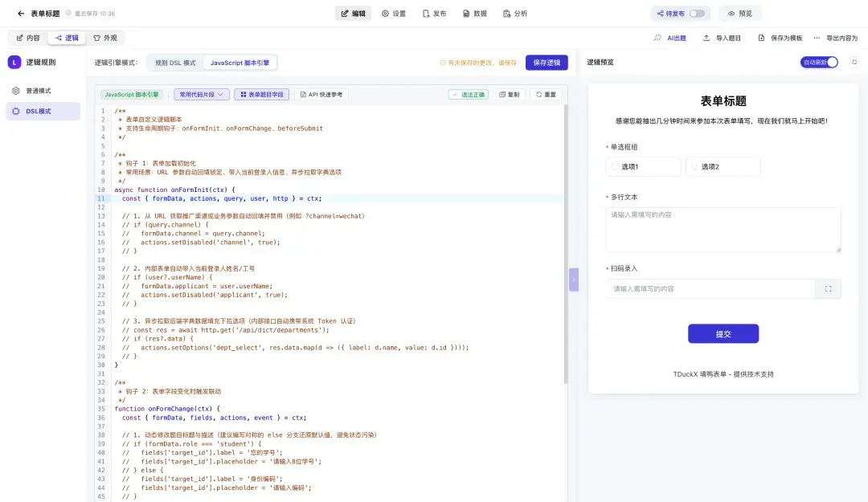868x502 pixels.
Task: Click the JavaScript 脚本引擎 green tag
Action: (132, 95)
